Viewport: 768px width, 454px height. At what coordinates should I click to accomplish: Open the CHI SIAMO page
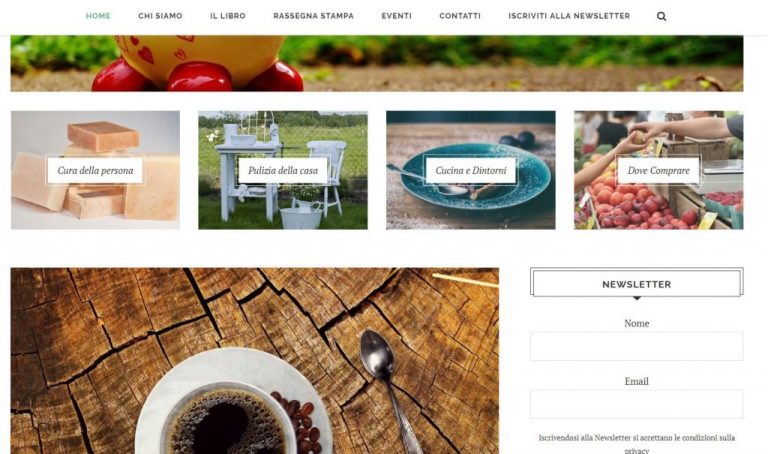(x=160, y=16)
